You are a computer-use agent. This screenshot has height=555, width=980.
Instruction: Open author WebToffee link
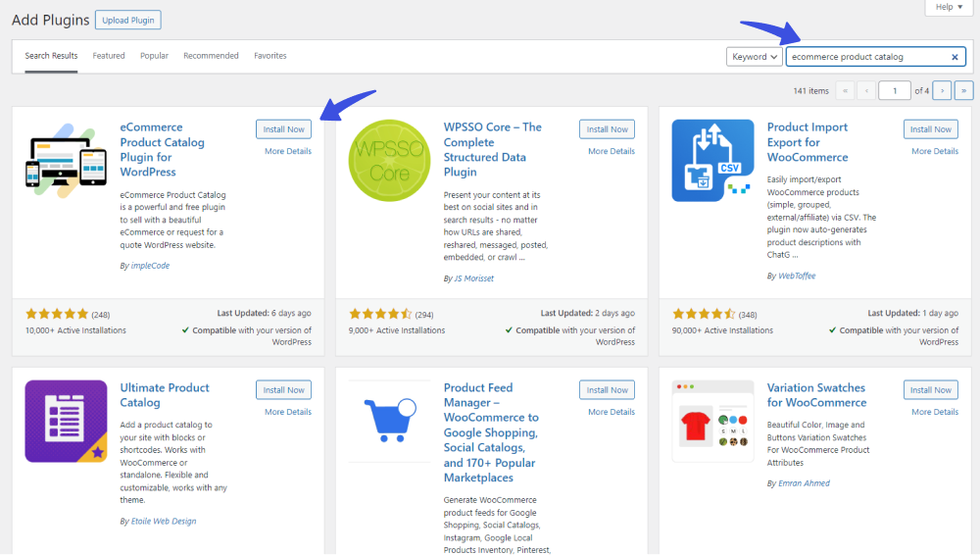click(797, 276)
